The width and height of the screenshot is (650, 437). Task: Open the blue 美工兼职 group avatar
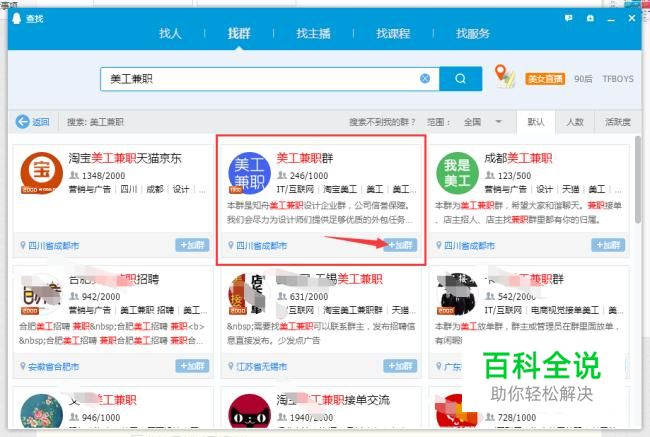coord(250,173)
